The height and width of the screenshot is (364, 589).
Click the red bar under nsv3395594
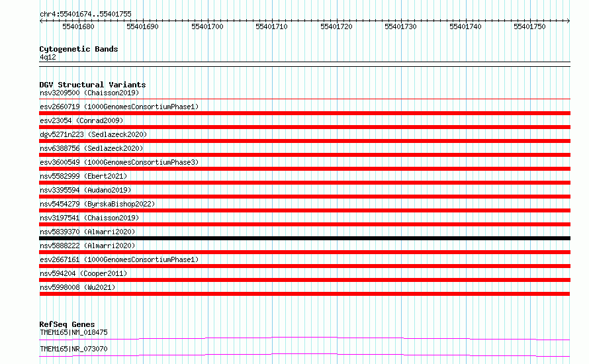304,197
